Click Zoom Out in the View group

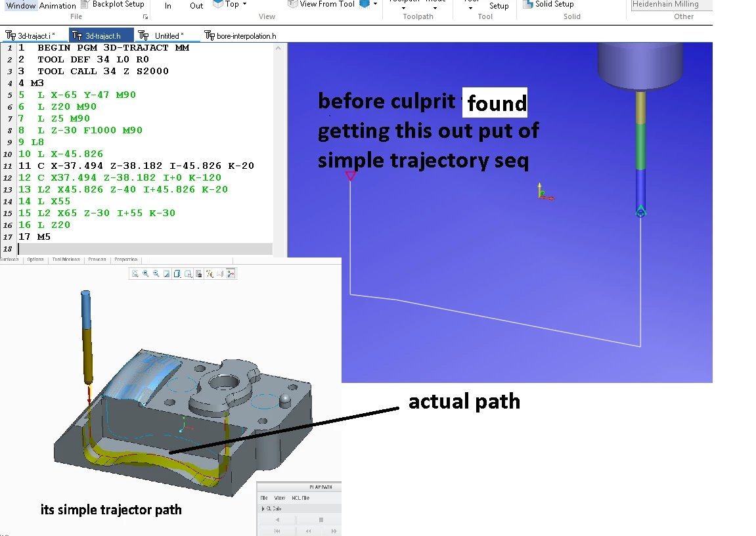196,6
